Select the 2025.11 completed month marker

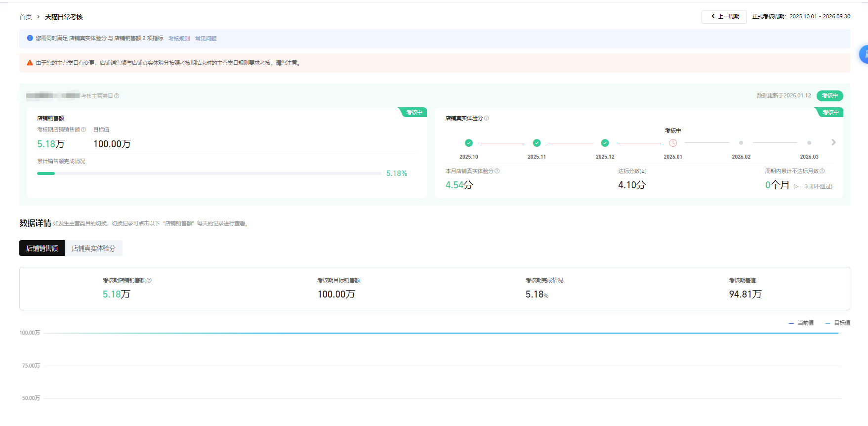coord(537,143)
